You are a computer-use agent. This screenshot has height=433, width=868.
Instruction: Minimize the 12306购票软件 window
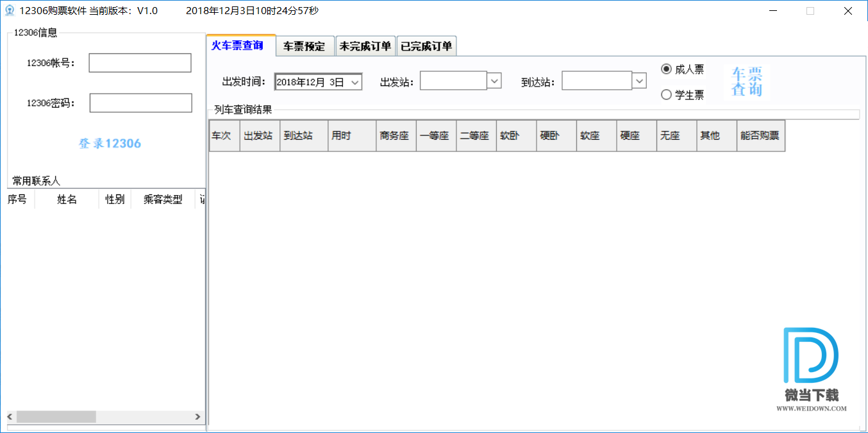coord(774,11)
